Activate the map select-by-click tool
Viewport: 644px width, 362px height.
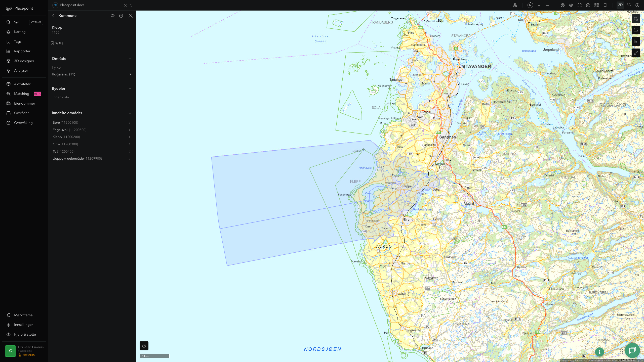(x=636, y=19)
